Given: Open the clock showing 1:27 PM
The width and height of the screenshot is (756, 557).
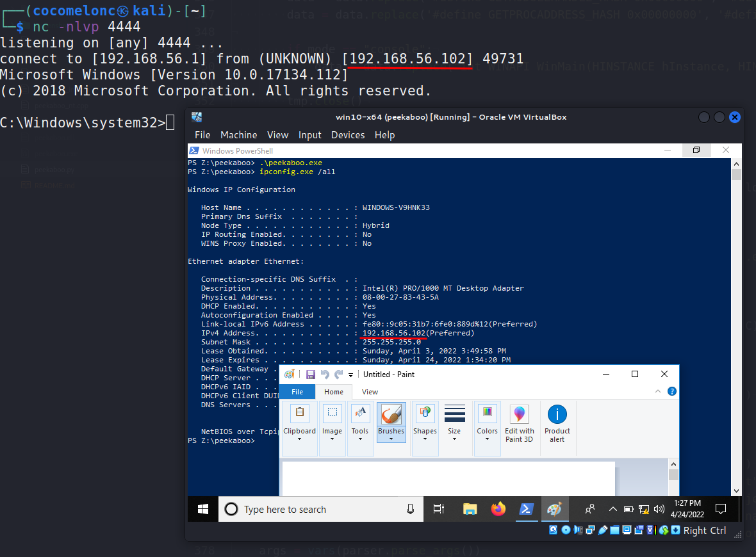Looking at the screenshot, I should click(687, 509).
